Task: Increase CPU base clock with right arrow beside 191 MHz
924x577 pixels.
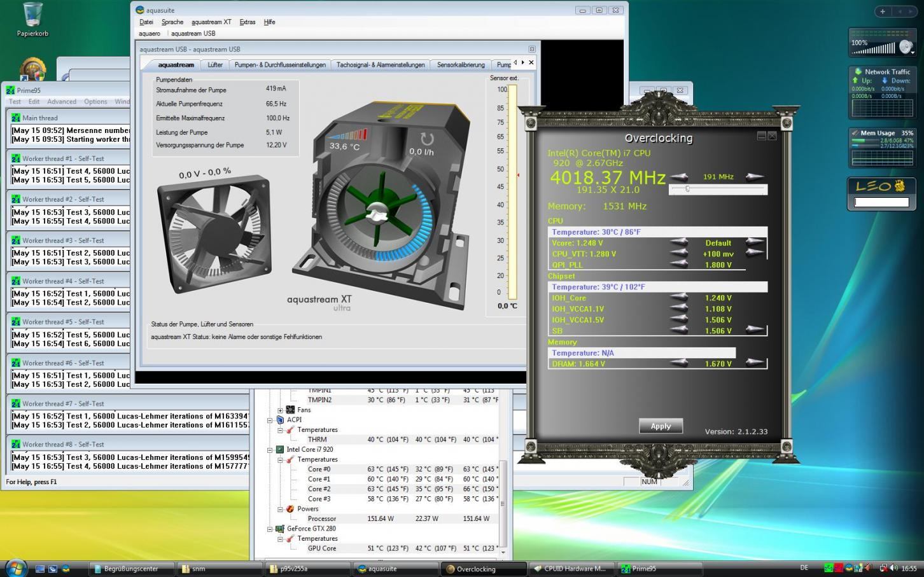Action: coord(755,177)
